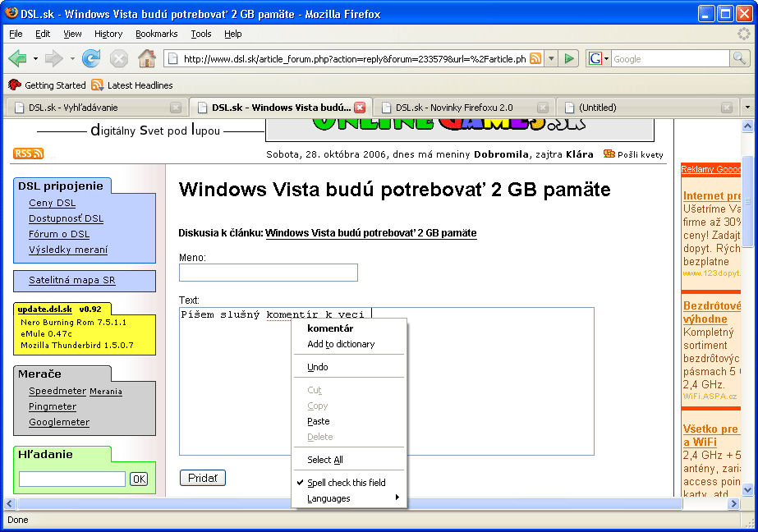Click the Google search engine icon
This screenshot has height=532, width=758.
pos(595,58)
